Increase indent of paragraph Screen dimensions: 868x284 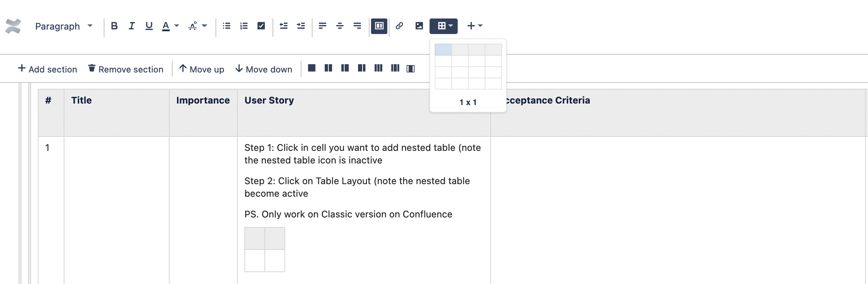(301, 26)
